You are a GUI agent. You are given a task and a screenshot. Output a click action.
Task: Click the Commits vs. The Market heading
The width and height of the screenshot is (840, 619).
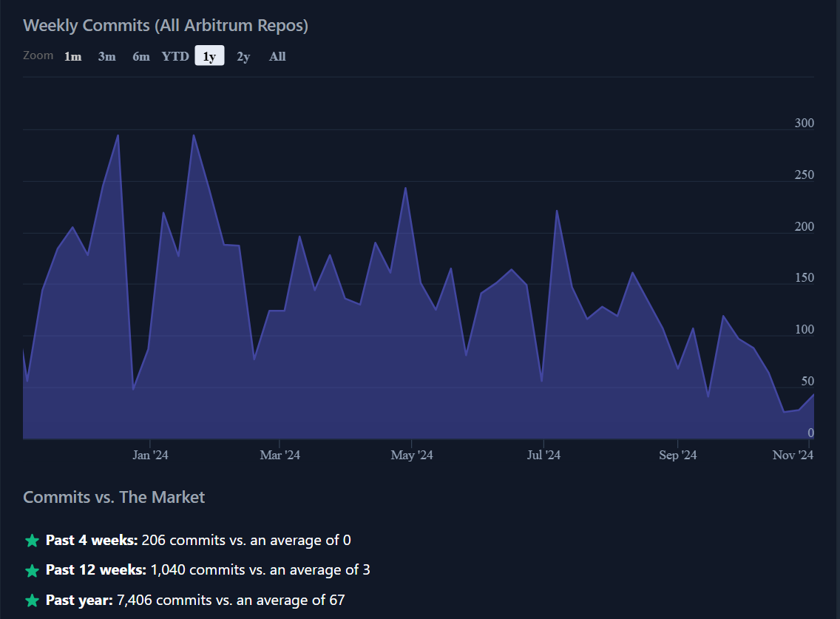coord(113,497)
